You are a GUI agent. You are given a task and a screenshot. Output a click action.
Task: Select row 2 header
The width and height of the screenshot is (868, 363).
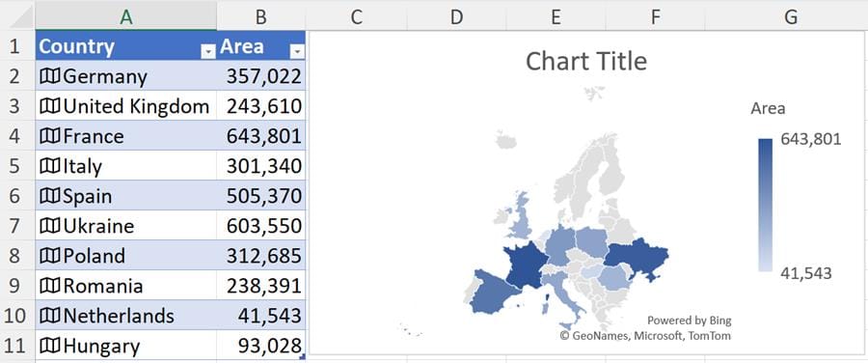tap(16, 76)
